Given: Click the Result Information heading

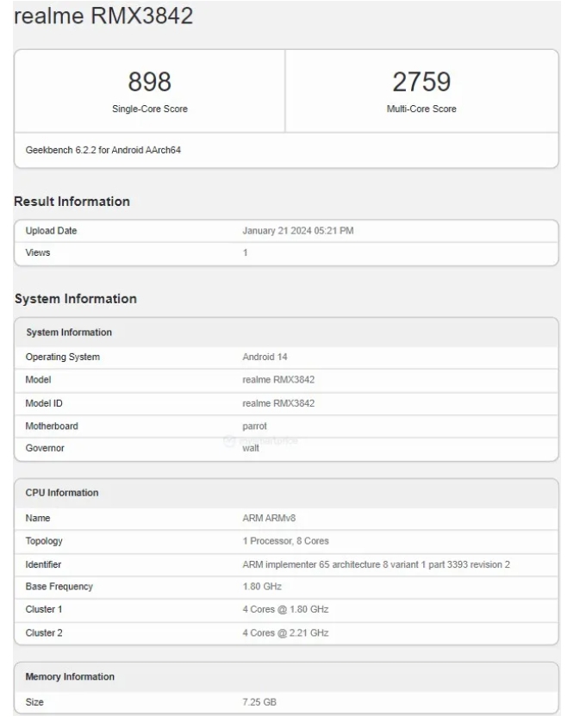Looking at the screenshot, I should click(x=72, y=202).
